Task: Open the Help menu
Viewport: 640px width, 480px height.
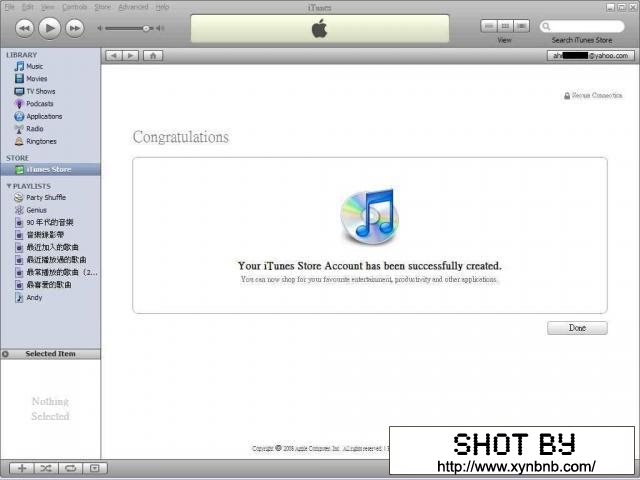Action: (x=162, y=7)
